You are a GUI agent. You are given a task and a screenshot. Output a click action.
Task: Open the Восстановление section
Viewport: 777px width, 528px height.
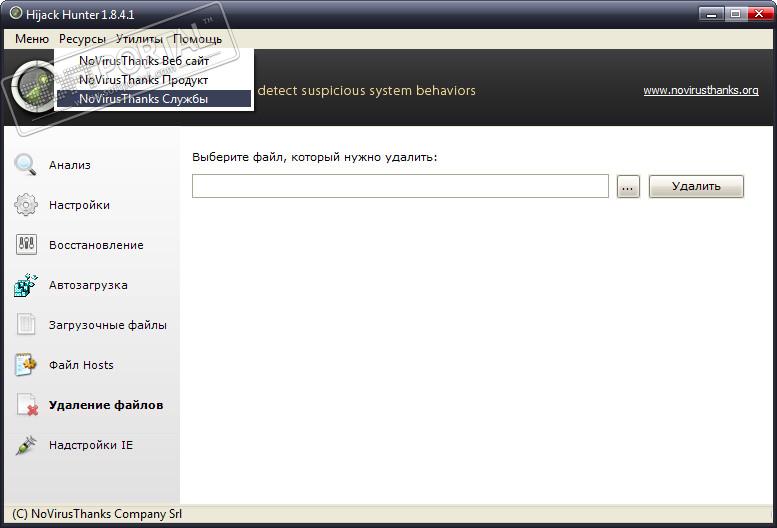[96, 245]
